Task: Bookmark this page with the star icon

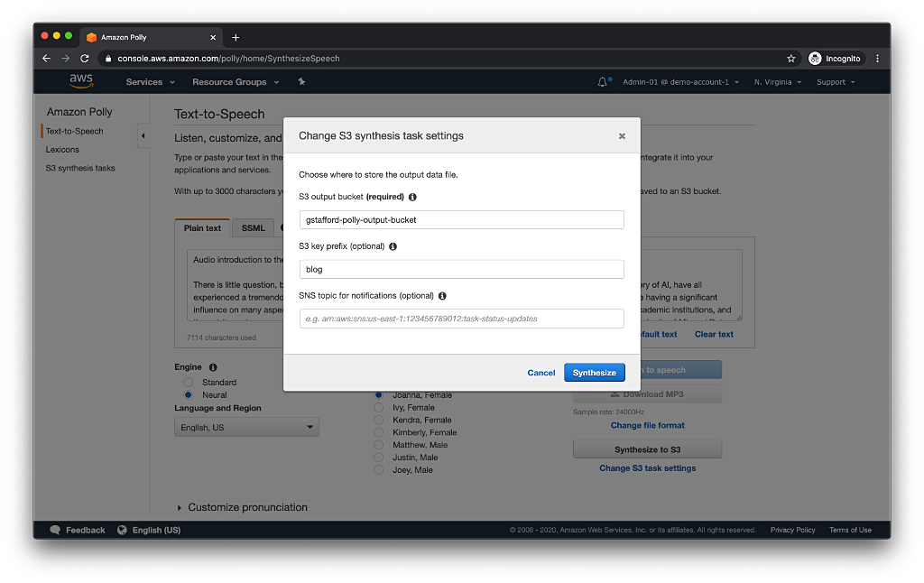Action: pyautogui.click(x=790, y=59)
